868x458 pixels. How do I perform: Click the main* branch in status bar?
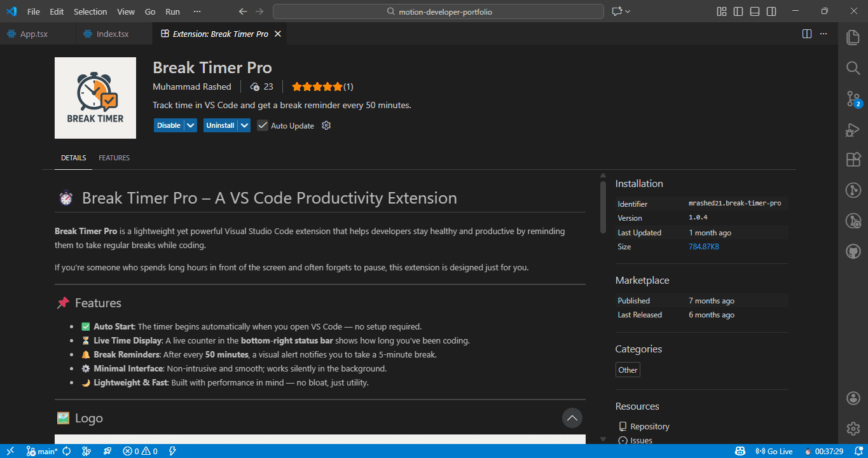(43, 451)
